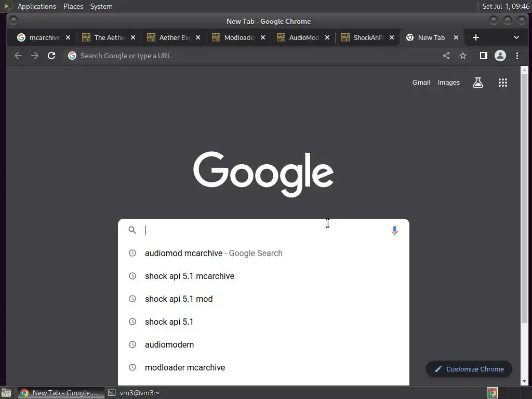Click New Tab - Google taskbar button
The height and width of the screenshot is (399, 532).
tap(61, 393)
